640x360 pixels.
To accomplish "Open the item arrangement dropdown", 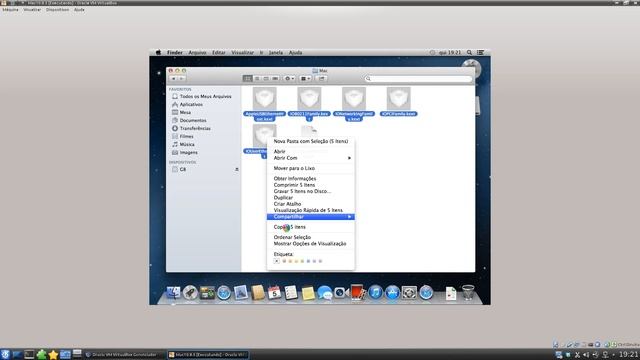I will pyautogui.click(x=305, y=78).
